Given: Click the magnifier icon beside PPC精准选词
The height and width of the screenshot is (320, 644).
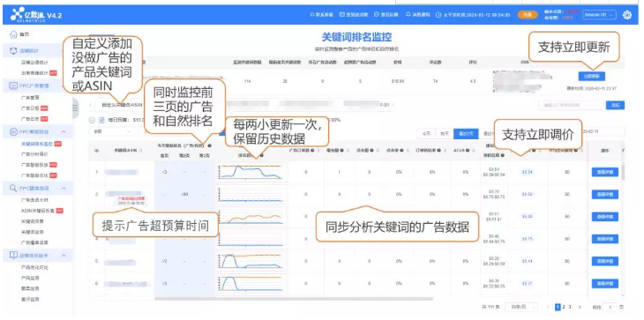Looking at the screenshot, I should tap(13, 189).
